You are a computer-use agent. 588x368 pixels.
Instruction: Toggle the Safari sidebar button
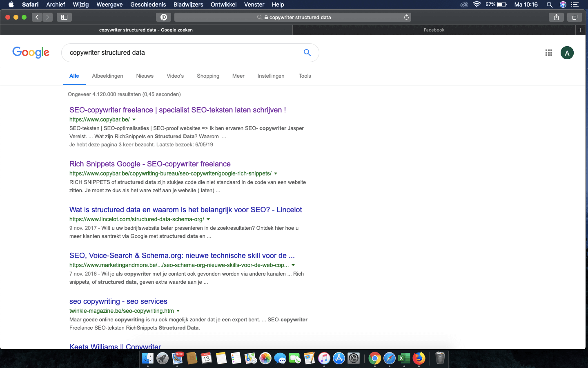tap(64, 17)
